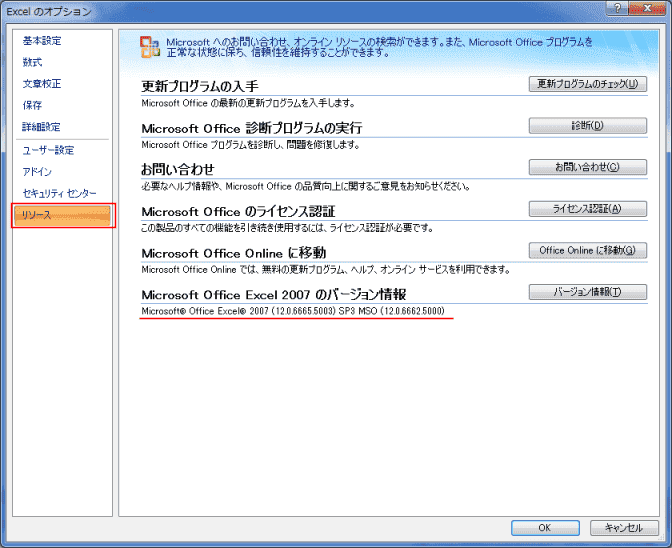Image resolution: width=672 pixels, height=548 pixels.
Task: Select the ユーザー設定 category
Action: click(x=48, y=150)
